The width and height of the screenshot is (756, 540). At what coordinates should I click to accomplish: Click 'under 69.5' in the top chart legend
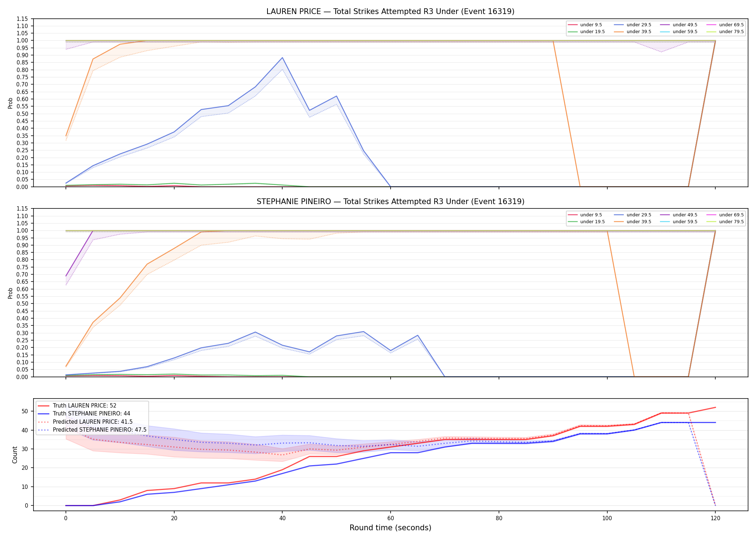(731, 25)
